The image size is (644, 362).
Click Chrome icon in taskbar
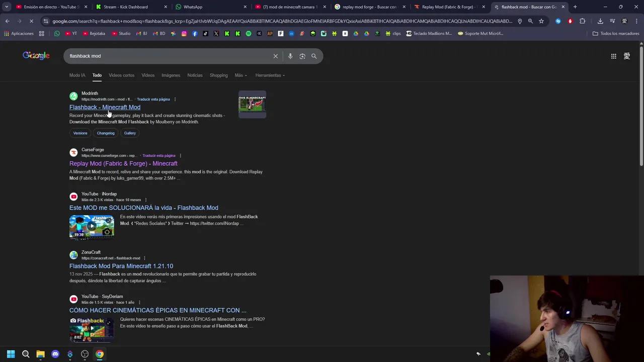point(100,354)
